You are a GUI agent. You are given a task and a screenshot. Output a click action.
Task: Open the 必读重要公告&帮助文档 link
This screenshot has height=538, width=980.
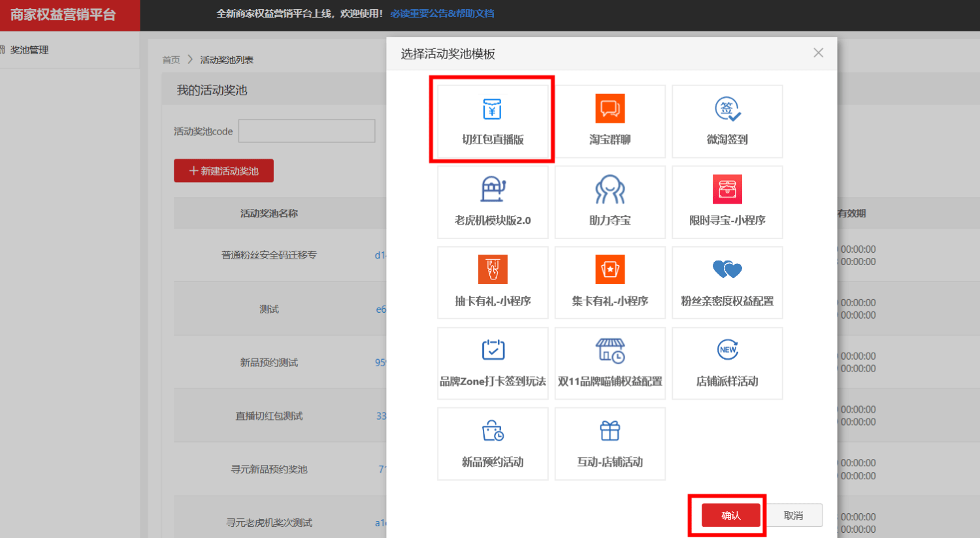tap(442, 14)
